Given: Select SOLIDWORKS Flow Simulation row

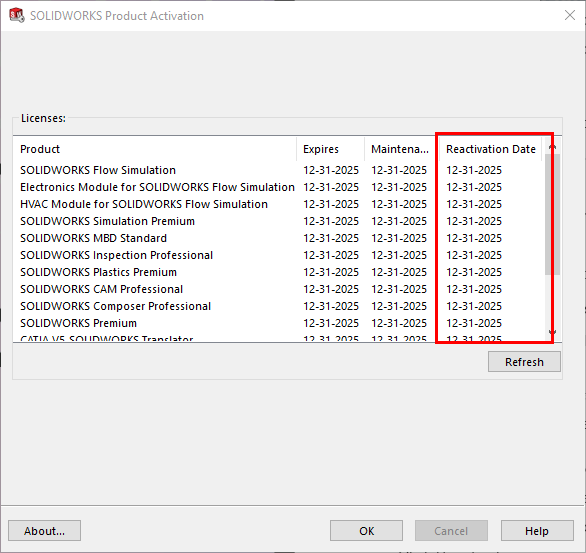Looking at the screenshot, I should 279,170.
